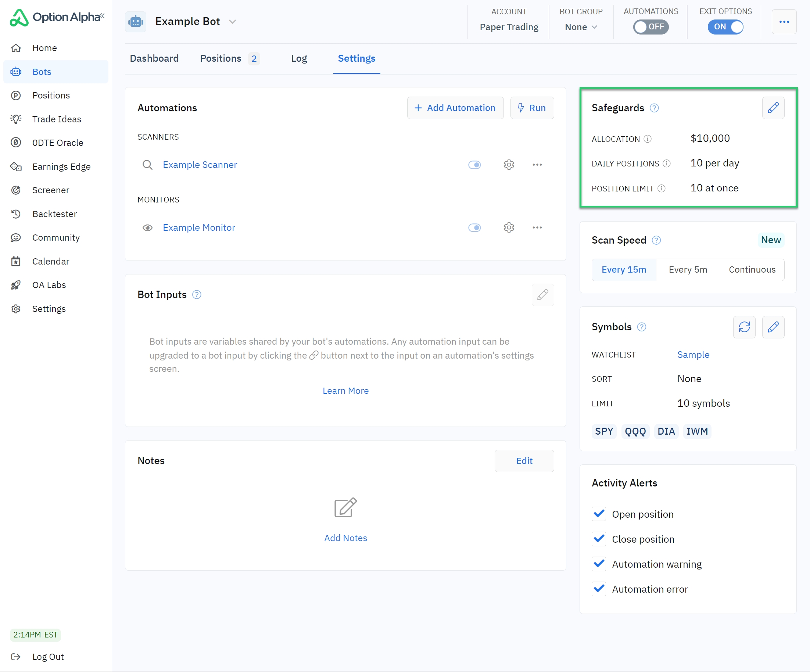The image size is (810, 672).
Task: Switch off the Exit Options toggle
Action: pos(725,27)
